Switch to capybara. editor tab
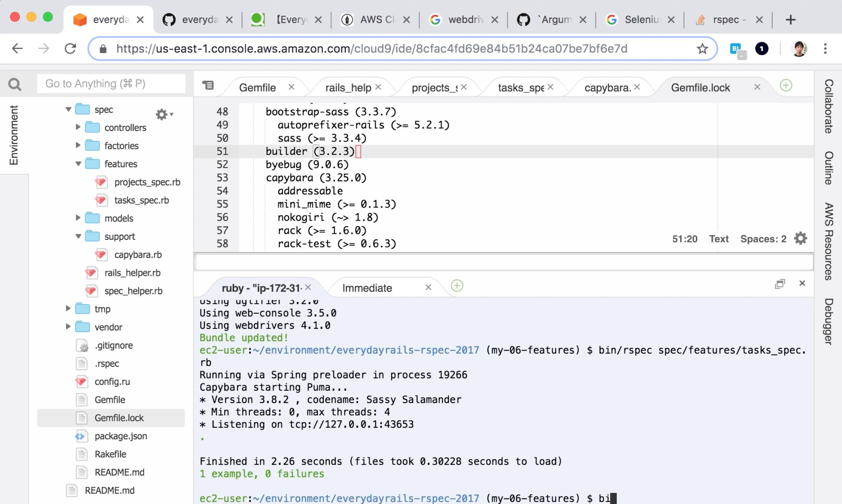Viewport: 842px width, 504px height. pos(607,87)
